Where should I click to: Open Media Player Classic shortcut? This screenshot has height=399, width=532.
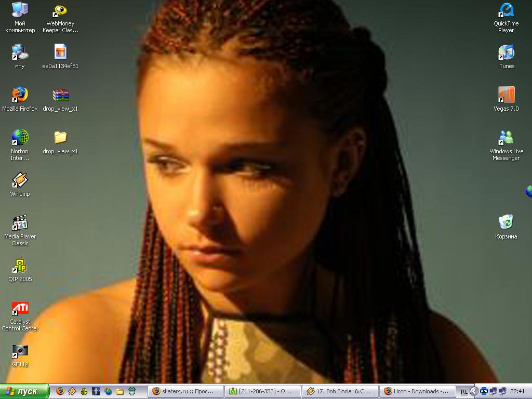[x=20, y=223]
